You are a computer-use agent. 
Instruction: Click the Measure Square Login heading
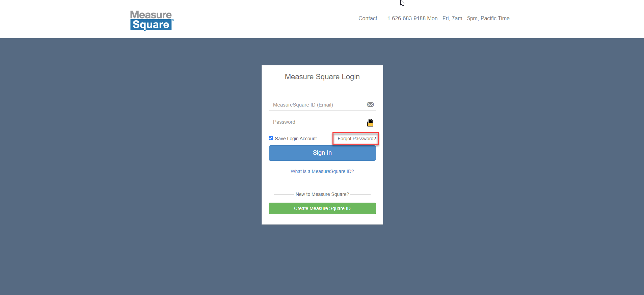pos(322,77)
